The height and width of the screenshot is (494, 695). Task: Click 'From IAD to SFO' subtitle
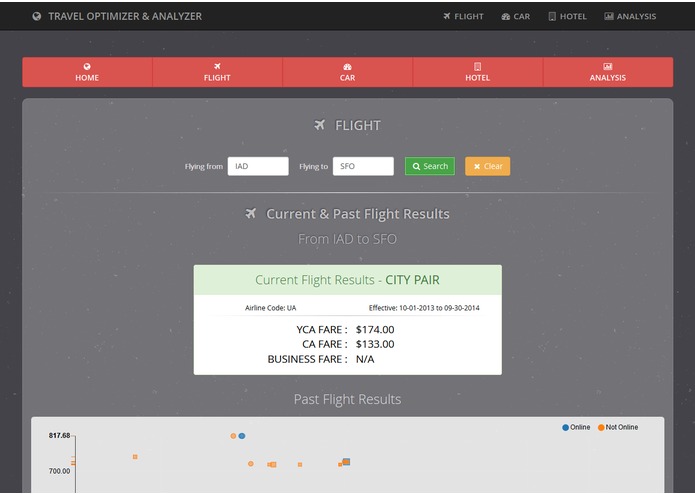pyautogui.click(x=348, y=239)
